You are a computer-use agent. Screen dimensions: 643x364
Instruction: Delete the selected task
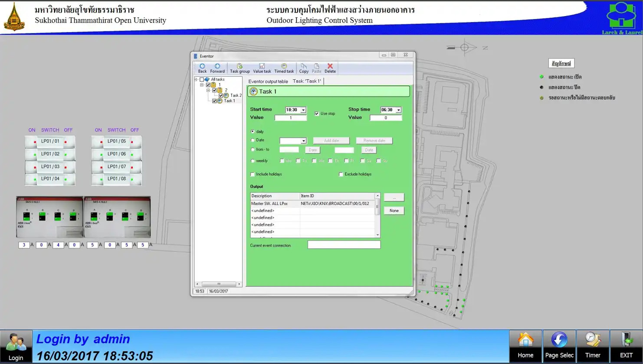(330, 68)
